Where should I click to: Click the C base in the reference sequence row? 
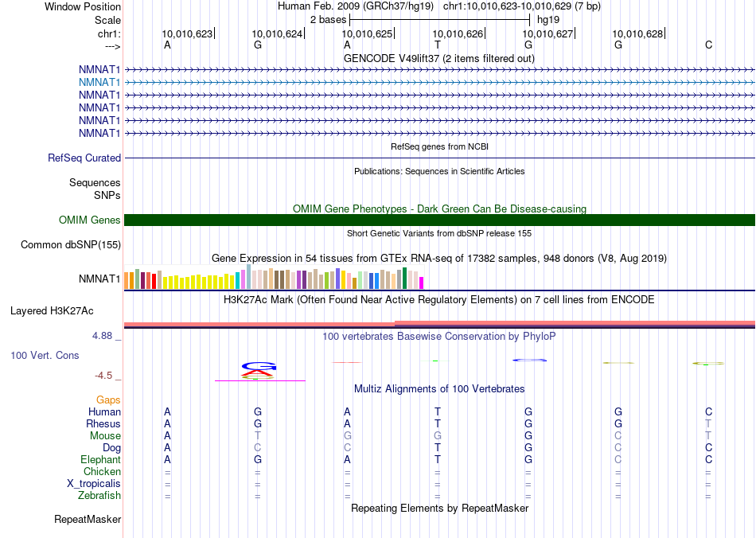[x=708, y=45]
